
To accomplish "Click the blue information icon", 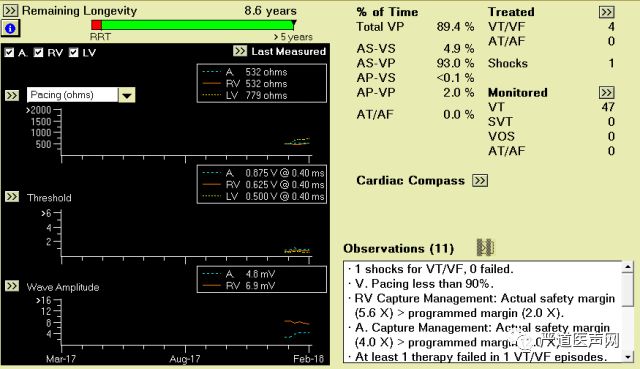I will pyautogui.click(x=10, y=28).
